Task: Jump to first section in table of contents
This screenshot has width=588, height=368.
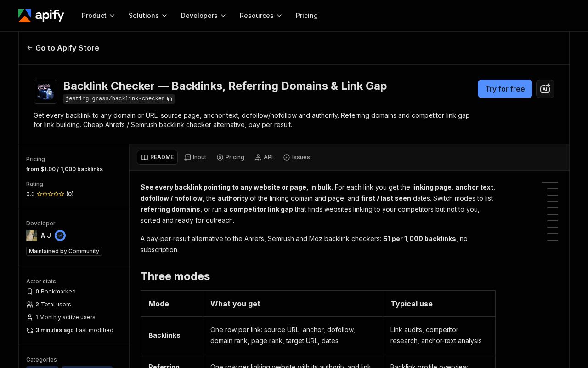Action: pos(550,182)
